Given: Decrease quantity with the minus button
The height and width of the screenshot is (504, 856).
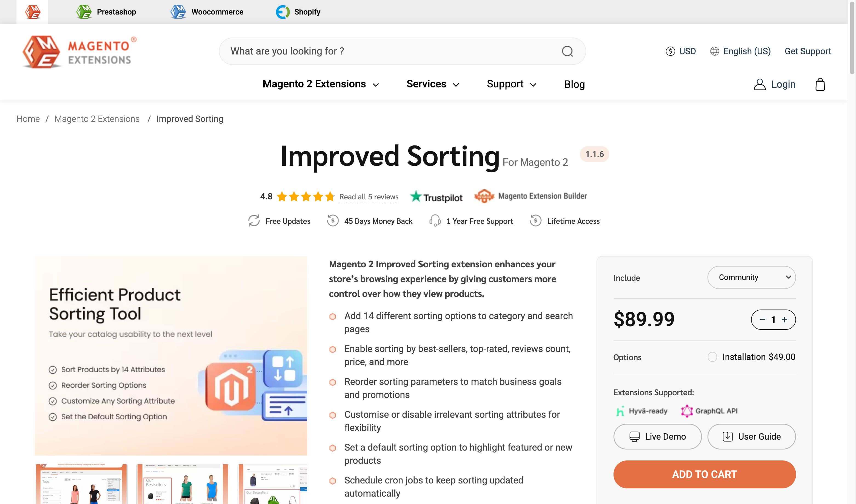Looking at the screenshot, I should click(x=762, y=319).
